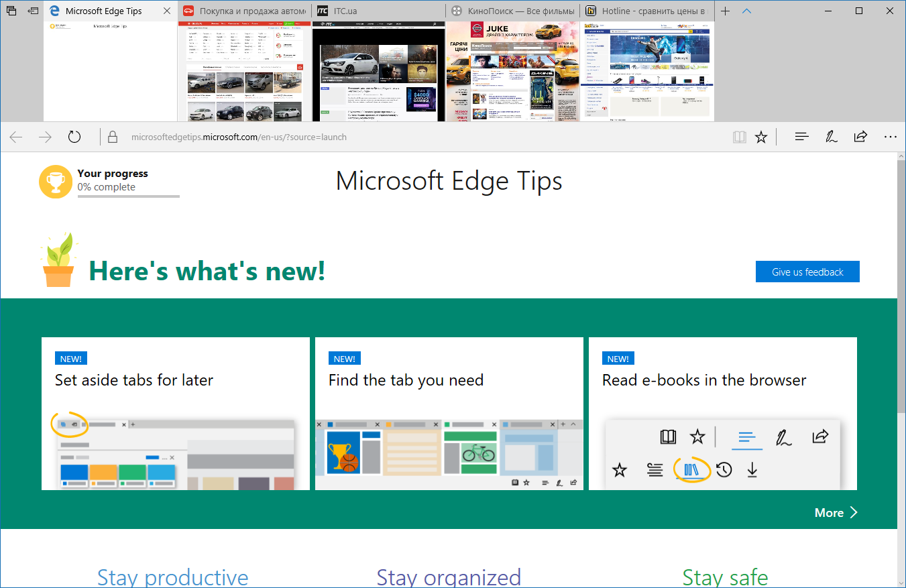Screen dimensions: 906x588
Task: Refresh the current page
Action: pos(74,137)
